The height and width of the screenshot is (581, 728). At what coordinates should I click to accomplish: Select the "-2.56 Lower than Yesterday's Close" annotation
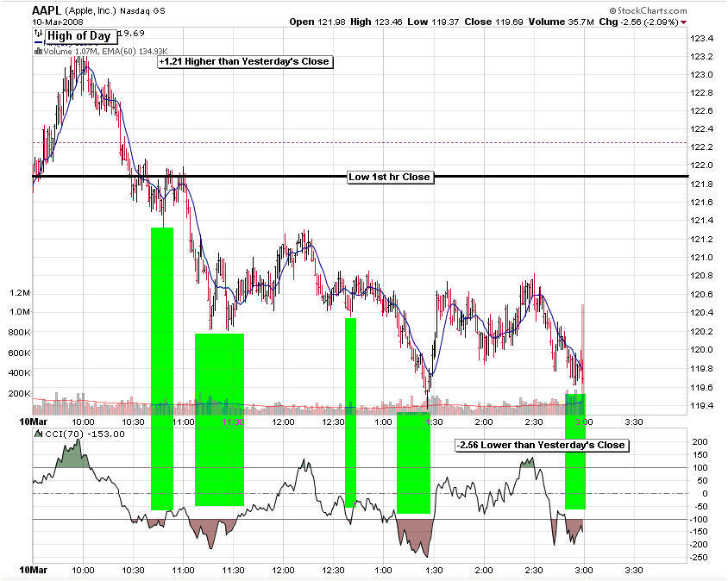(x=542, y=445)
